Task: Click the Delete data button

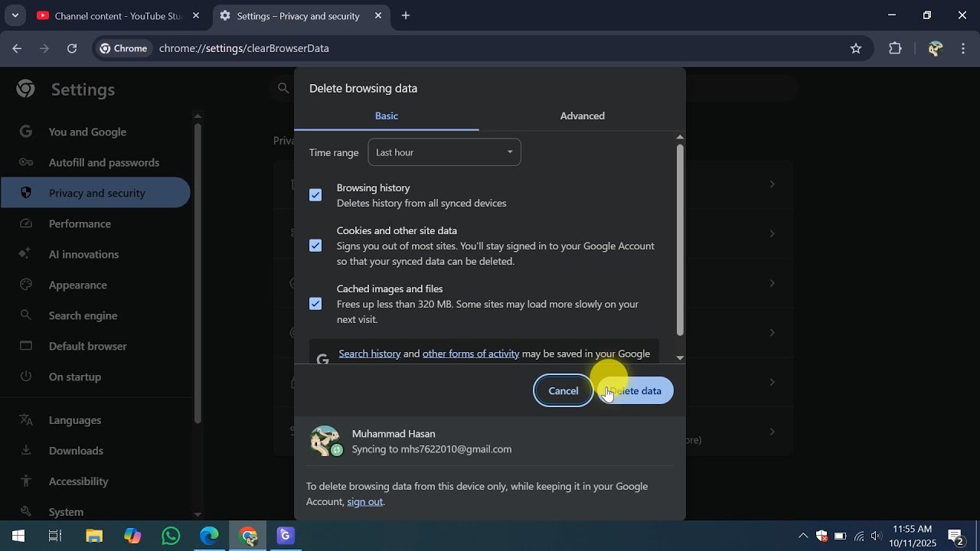Action: tap(635, 391)
